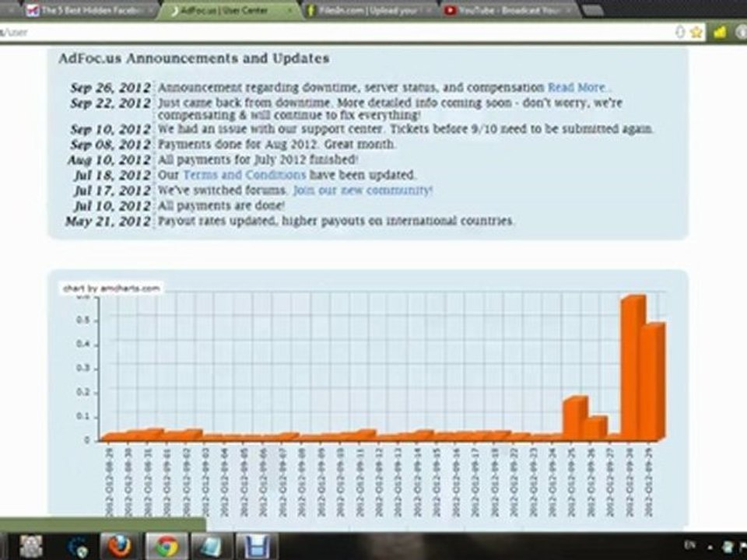Click the May 21, 2012 payout rates announcement
Viewport: 747px width, 560px height.
point(336,221)
